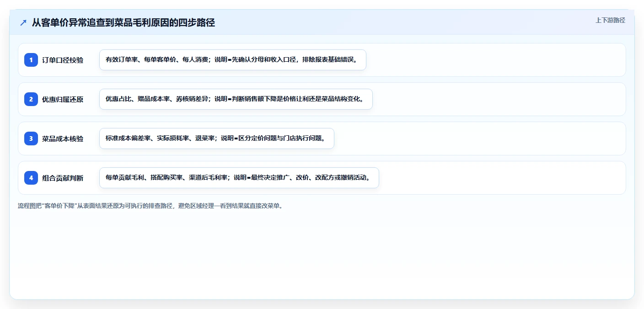Open the 有效订单率 description box
Screen dimensions: 644x309
coord(233,60)
